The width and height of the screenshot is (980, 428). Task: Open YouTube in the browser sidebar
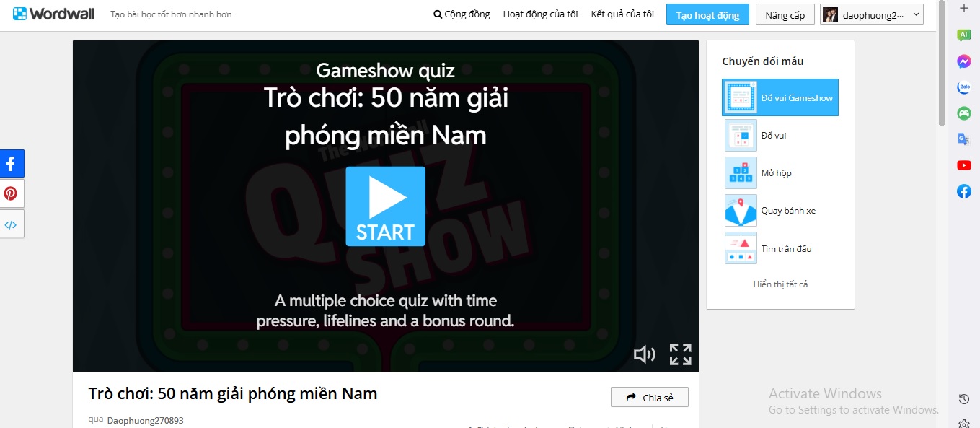pos(964,165)
